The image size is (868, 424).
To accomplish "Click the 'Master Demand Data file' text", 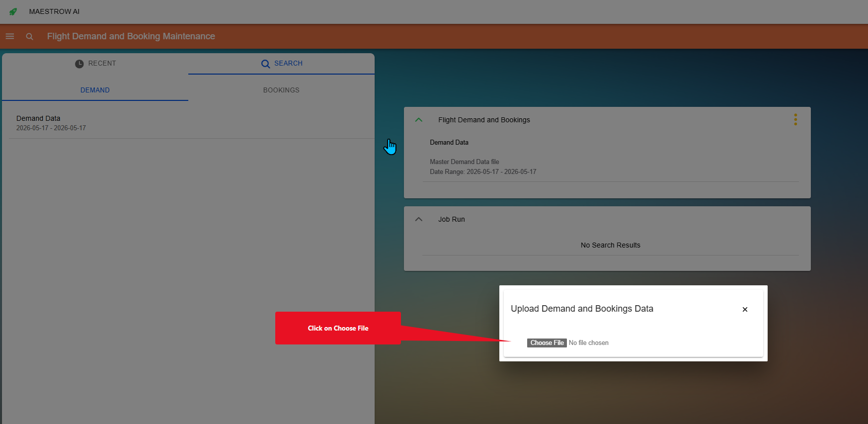I will (x=465, y=162).
